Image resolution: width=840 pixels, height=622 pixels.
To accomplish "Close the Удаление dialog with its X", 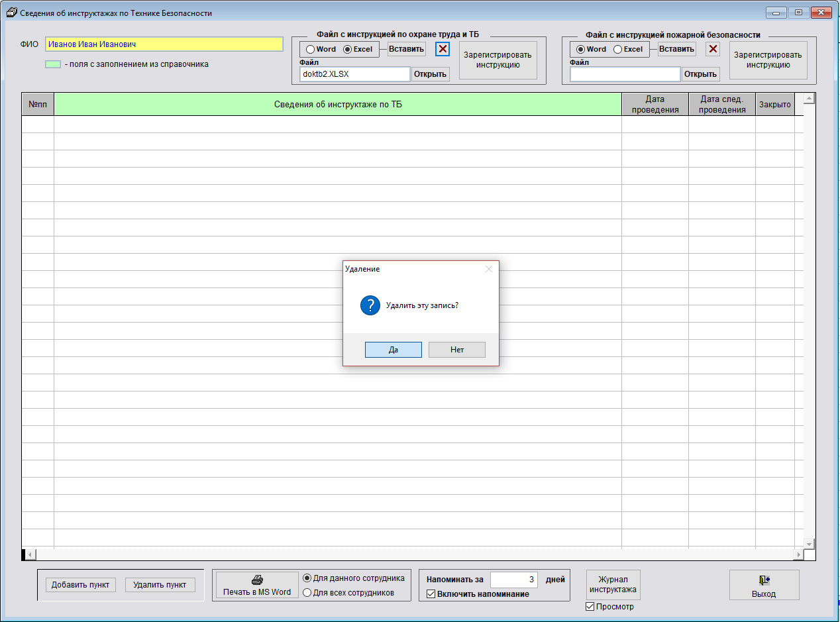I will 489,269.
